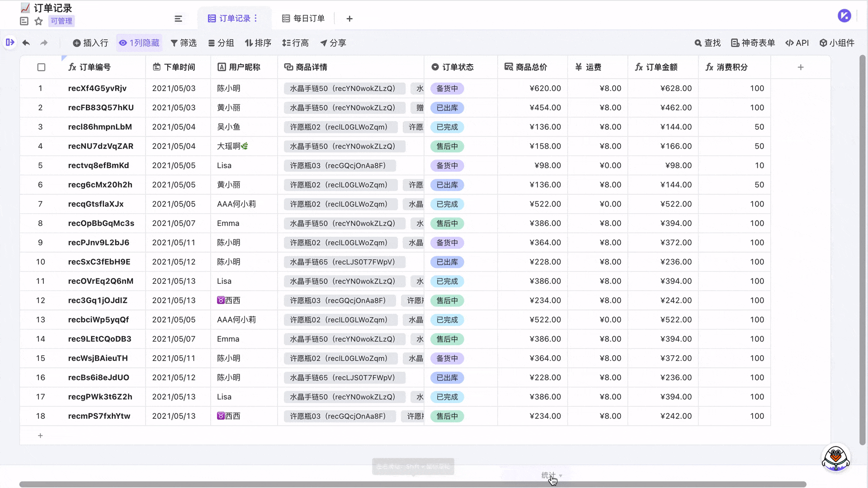Image resolution: width=868 pixels, height=488 pixels.
Task: Star the 订单记录 document as favorite
Action: point(38,21)
